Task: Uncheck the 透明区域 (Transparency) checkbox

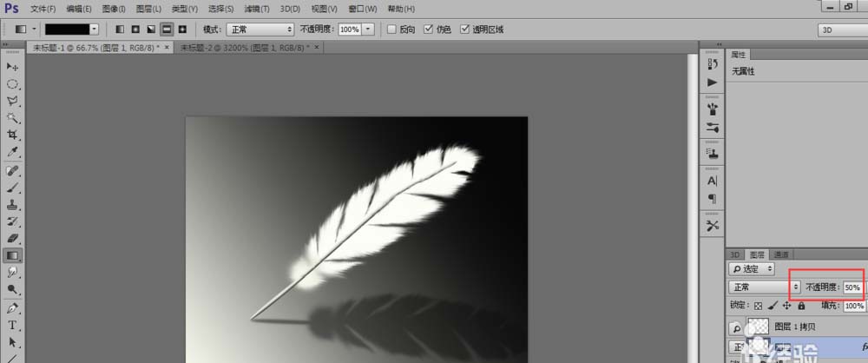Action: pos(464,30)
